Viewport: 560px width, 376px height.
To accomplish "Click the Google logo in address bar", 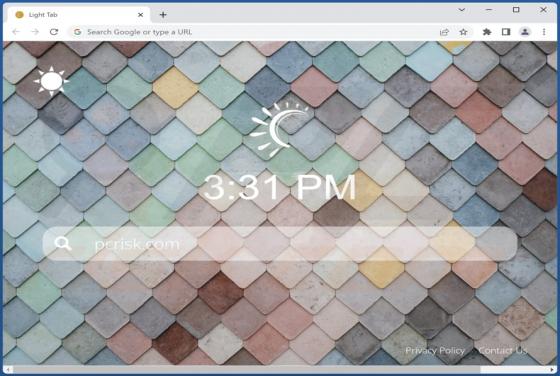I will (77, 32).
